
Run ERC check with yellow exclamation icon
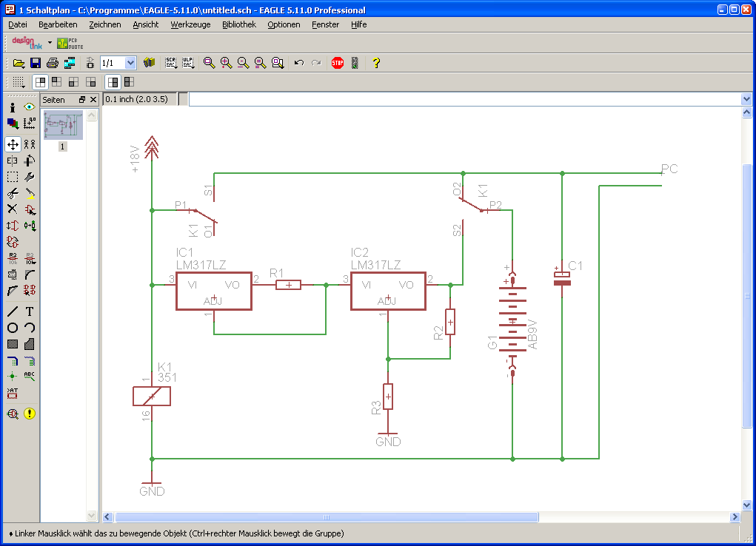[30, 414]
